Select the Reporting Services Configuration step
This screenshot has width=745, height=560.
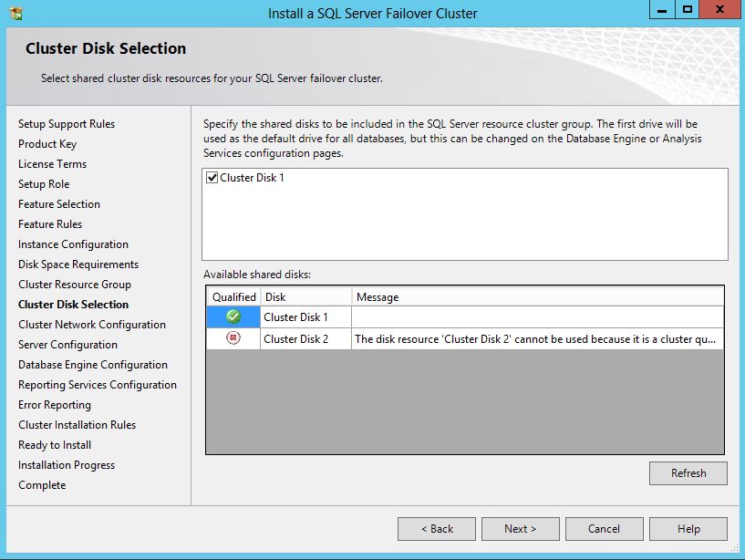(98, 385)
